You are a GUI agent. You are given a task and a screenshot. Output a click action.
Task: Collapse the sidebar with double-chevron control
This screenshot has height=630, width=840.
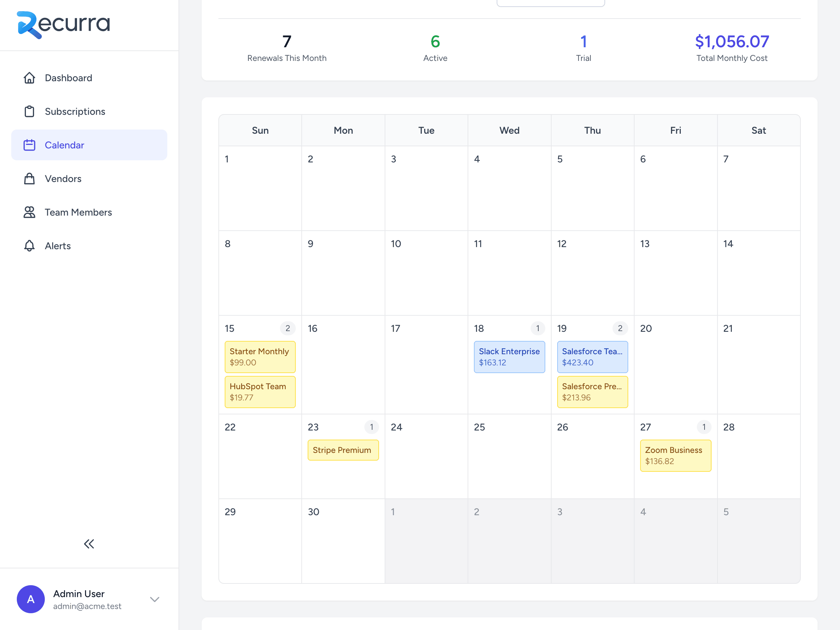click(x=89, y=544)
